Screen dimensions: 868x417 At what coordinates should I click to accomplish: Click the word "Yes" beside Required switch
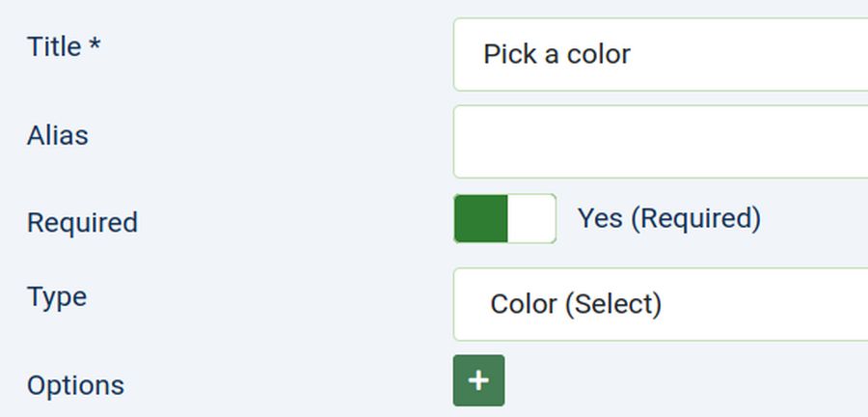point(600,218)
